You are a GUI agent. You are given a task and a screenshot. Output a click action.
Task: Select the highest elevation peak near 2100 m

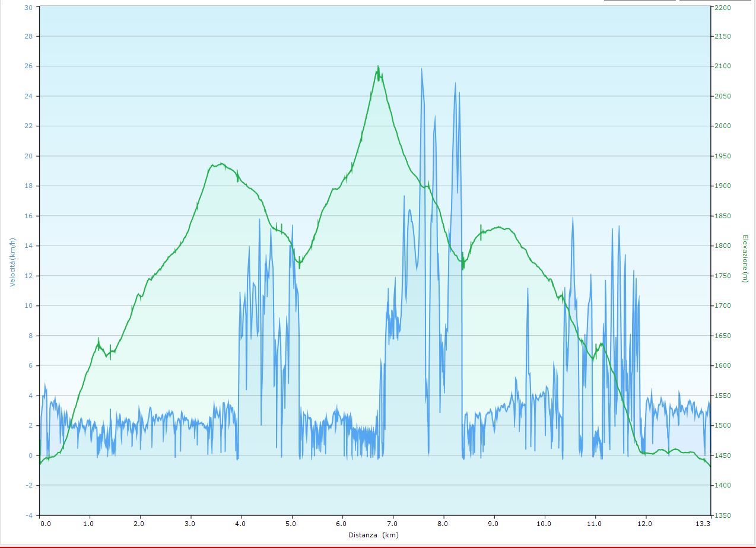(x=378, y=67)
